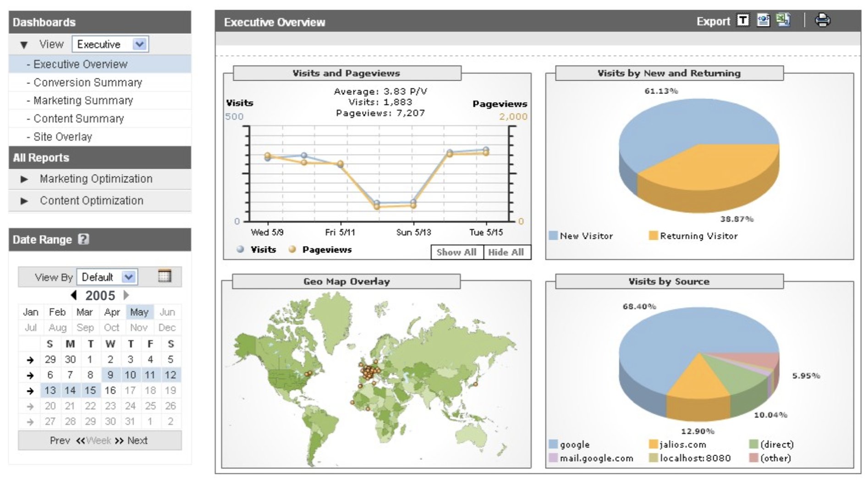Click Show All chart button

pyautogui.click(x=457, y=252)
